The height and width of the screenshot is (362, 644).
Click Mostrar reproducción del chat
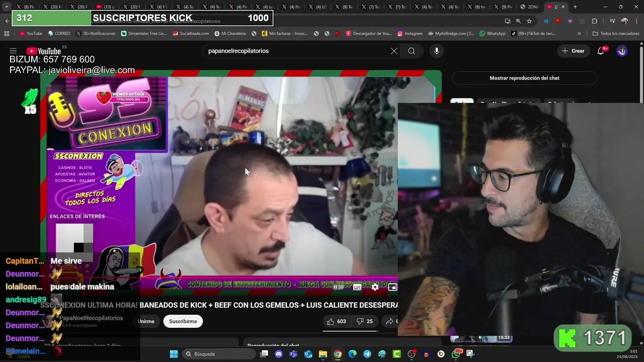coord(524,78)
